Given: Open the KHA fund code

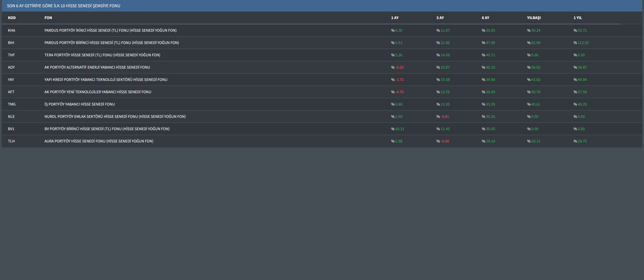Looking at the screenshot, I should [x=11, y=31].
